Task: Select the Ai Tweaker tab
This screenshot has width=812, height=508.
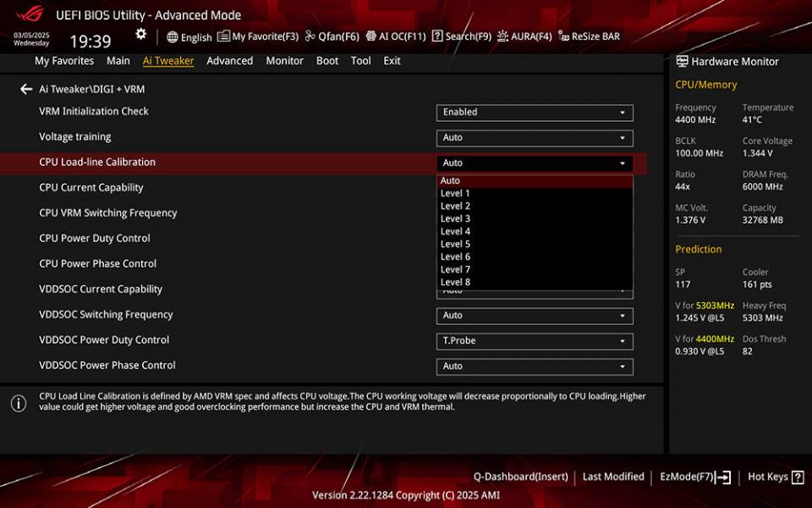Action: click(168, 61)
